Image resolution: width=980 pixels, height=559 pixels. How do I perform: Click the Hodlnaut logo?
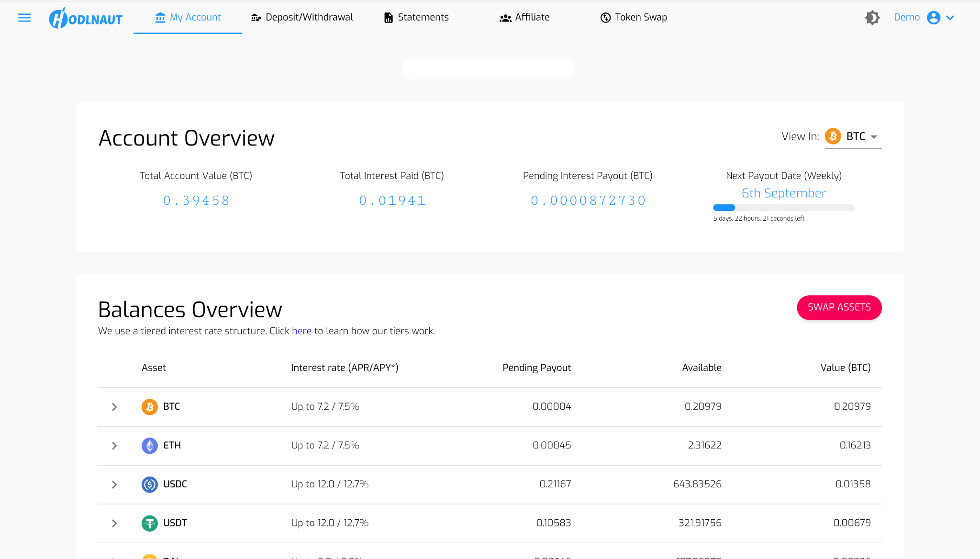pyautogui.click(x=86, y=18)
